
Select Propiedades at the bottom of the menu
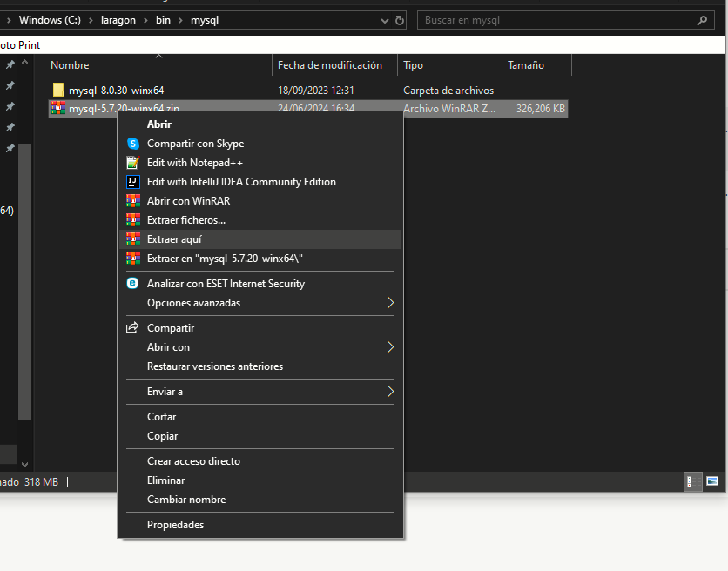[175, 524]
